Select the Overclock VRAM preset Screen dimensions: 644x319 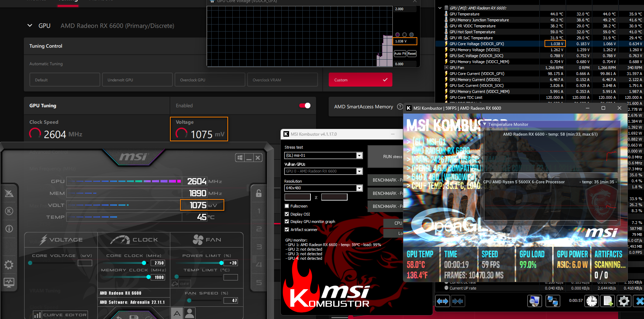[x=282, y=80]
